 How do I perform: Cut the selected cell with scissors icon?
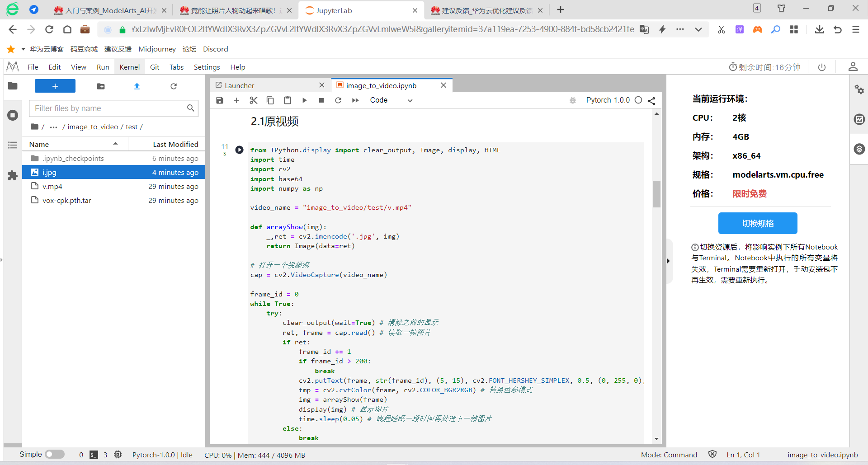click(253, 100)
